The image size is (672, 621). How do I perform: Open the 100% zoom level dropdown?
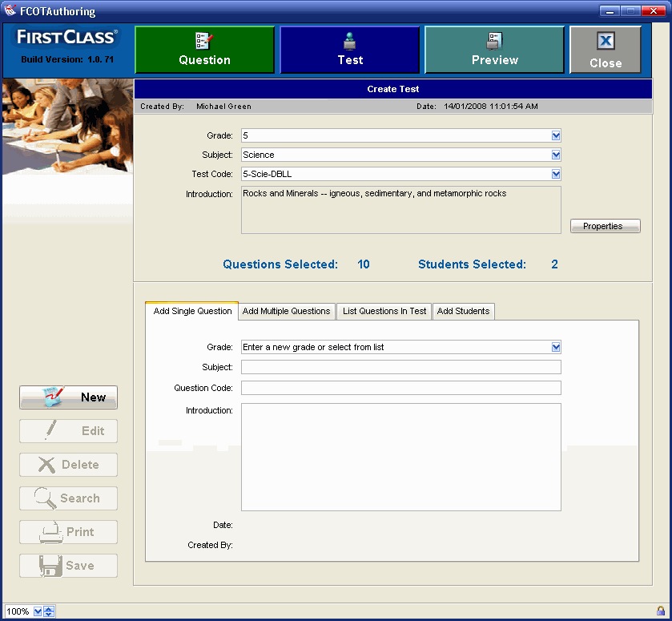pos(38,612)
